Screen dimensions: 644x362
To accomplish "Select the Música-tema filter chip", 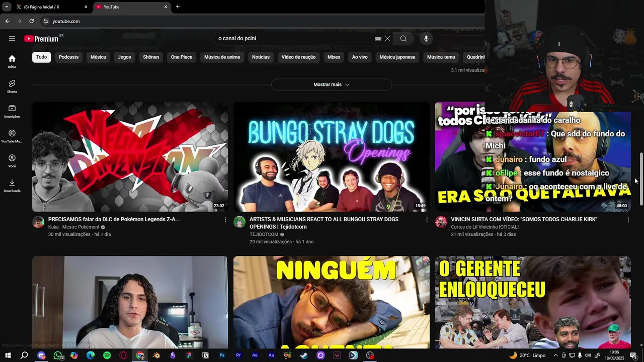I will coord(441,57).
